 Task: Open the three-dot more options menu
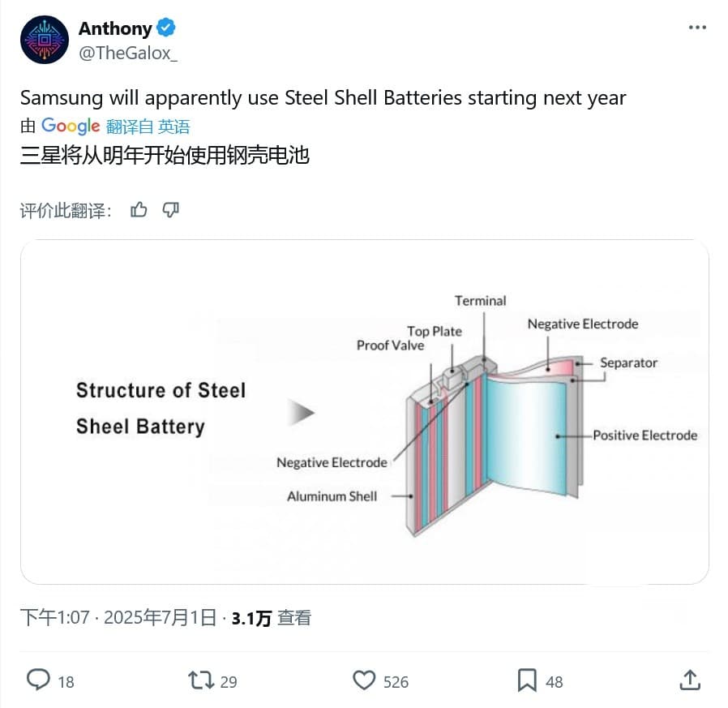(x=697, y=28)
